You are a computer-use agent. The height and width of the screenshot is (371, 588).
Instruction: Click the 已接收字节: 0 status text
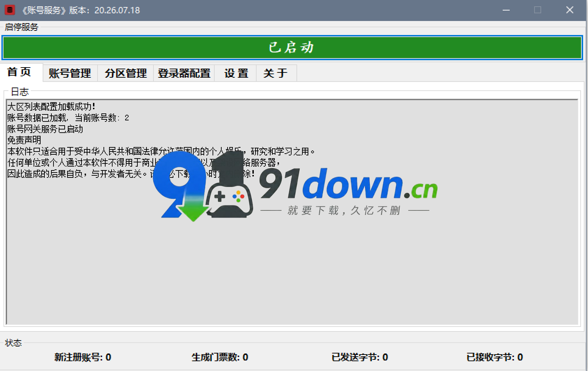(x=495, y=357)
